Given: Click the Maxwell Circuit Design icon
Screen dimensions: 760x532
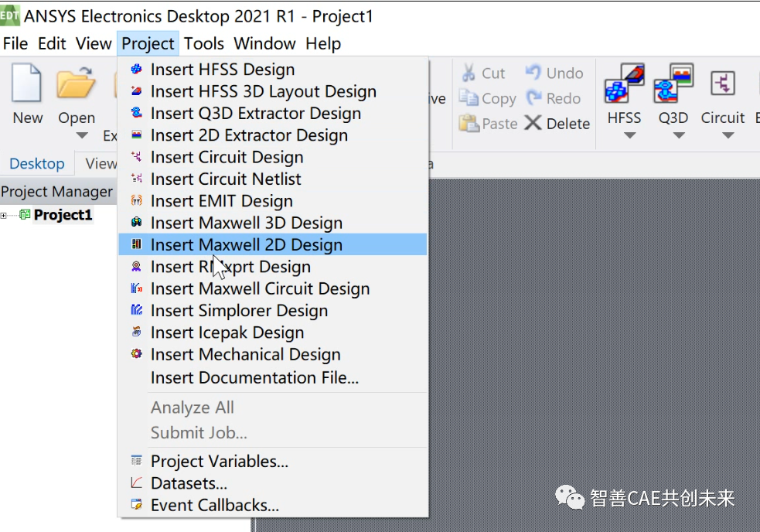Looking at the screenshot, I should [x=137, y=288].
